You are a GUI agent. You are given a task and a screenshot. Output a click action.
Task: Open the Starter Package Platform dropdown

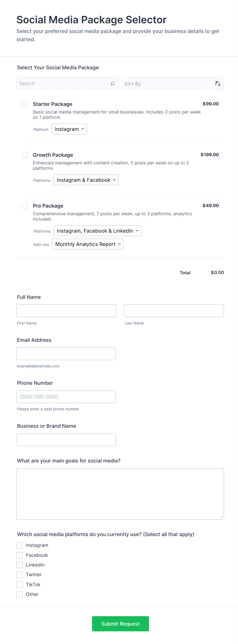coord(69,129)
